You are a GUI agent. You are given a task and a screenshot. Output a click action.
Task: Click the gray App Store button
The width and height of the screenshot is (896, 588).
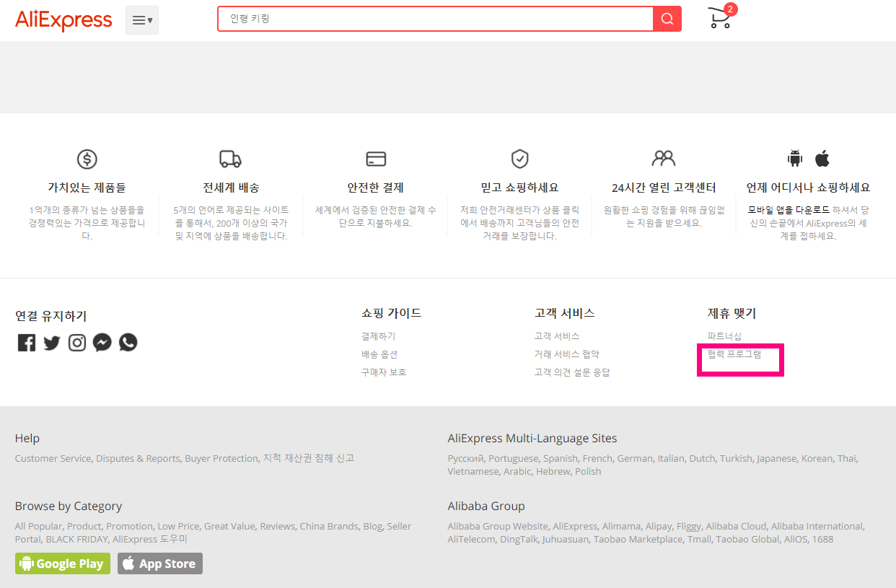point(160,563)
